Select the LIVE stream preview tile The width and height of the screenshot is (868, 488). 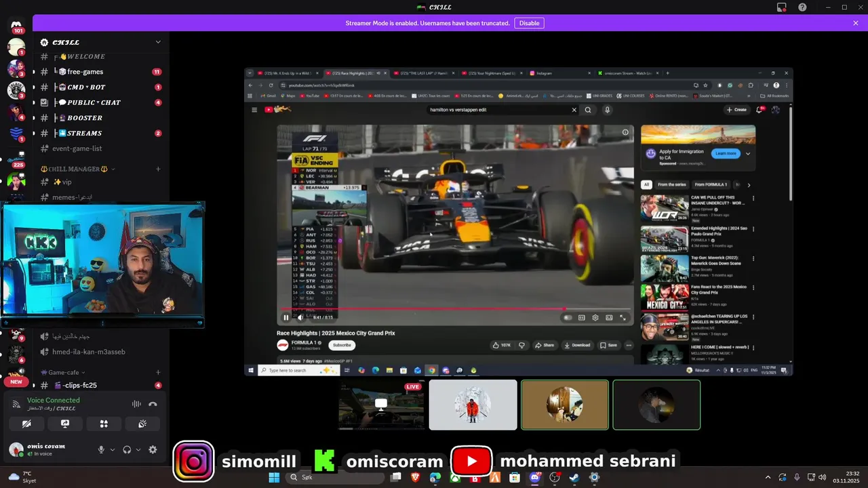(x=381, y=405)
